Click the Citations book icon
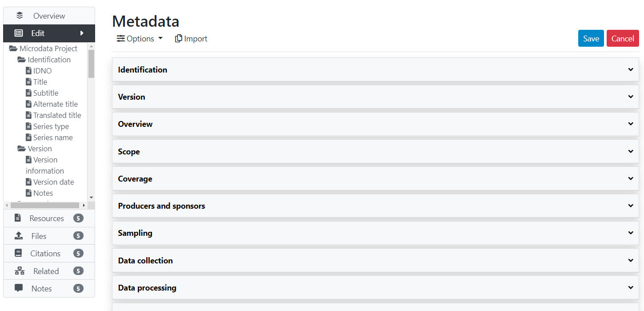 click(18, 253)
